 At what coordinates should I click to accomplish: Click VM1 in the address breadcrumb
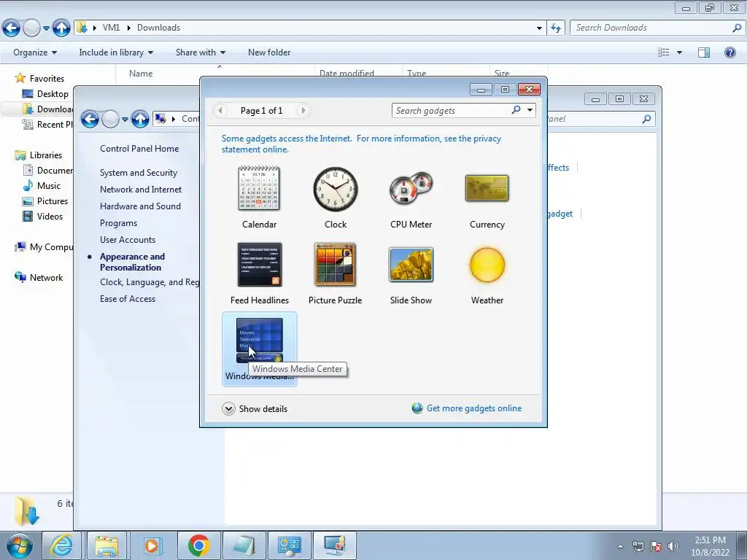(111, 28)
